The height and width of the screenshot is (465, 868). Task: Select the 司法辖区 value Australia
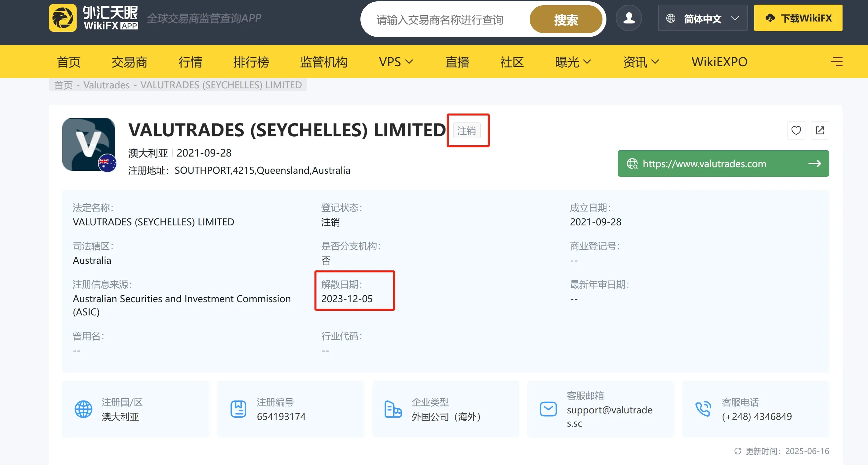coord(92,260)
